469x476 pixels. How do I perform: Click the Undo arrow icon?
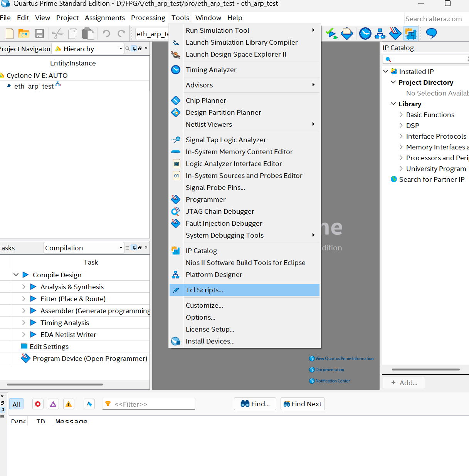point(106,34)
